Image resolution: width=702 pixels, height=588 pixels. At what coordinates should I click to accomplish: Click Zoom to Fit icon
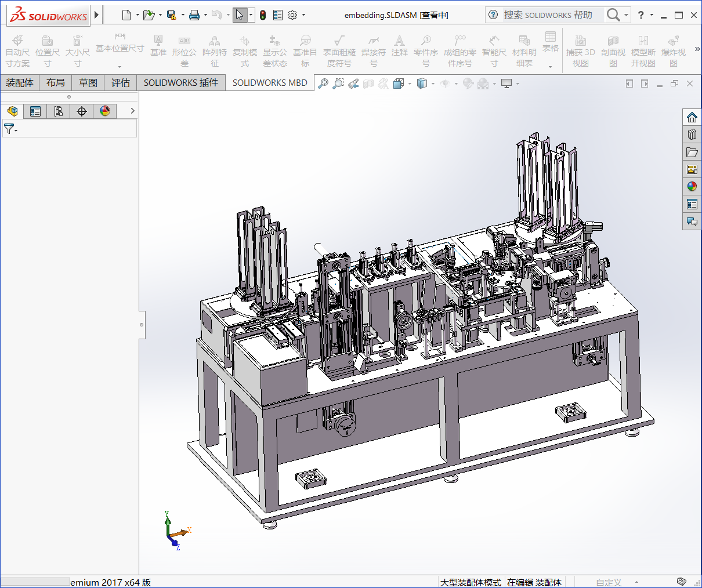pos(323,84)
